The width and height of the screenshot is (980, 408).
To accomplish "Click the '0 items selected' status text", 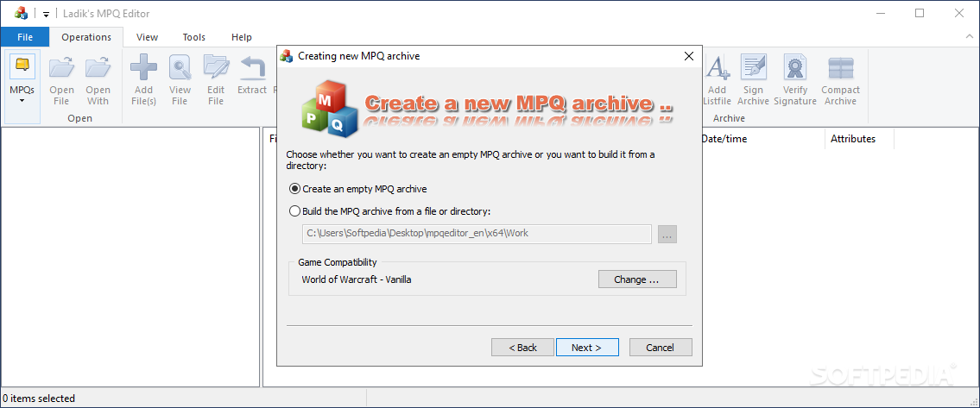I will coord(39,398).
